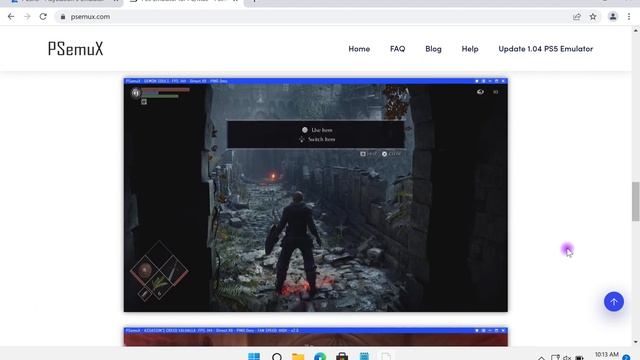Click the psemux.com address bar

(x=312, y=17)
